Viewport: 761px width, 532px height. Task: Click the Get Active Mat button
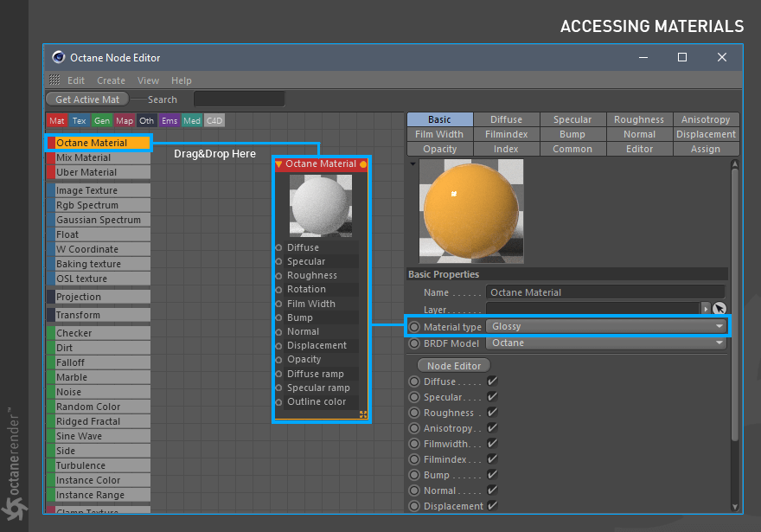87,99
